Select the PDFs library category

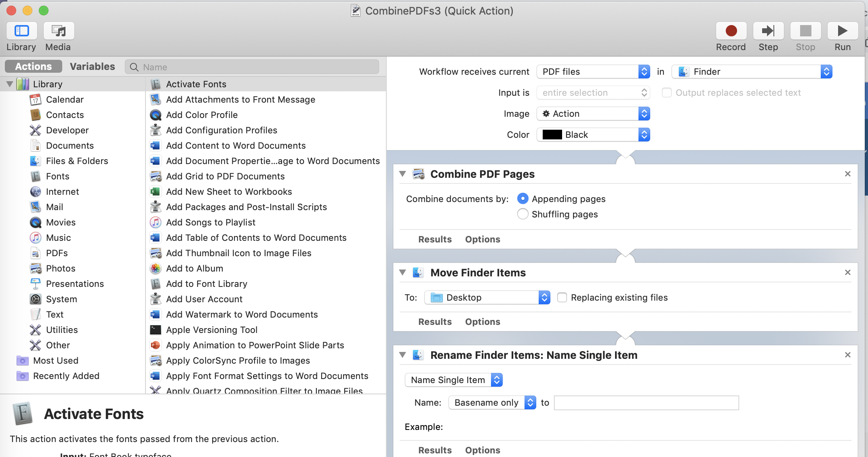[x=57, y=253]
